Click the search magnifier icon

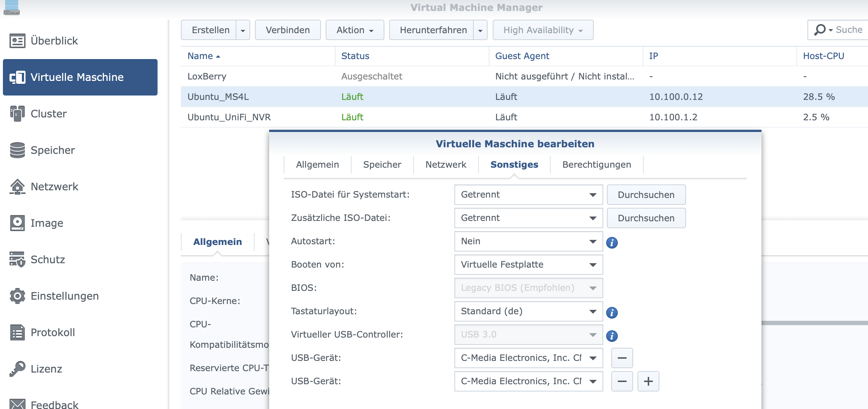pyautogui.click(x=820, y=30)
